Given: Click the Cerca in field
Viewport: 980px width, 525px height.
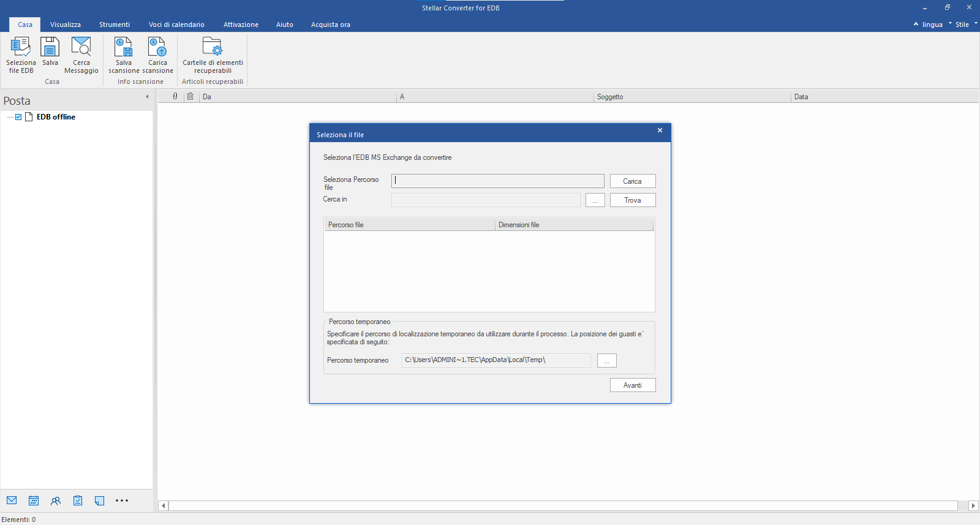Looking at the screenshot, I should point(486,200).
